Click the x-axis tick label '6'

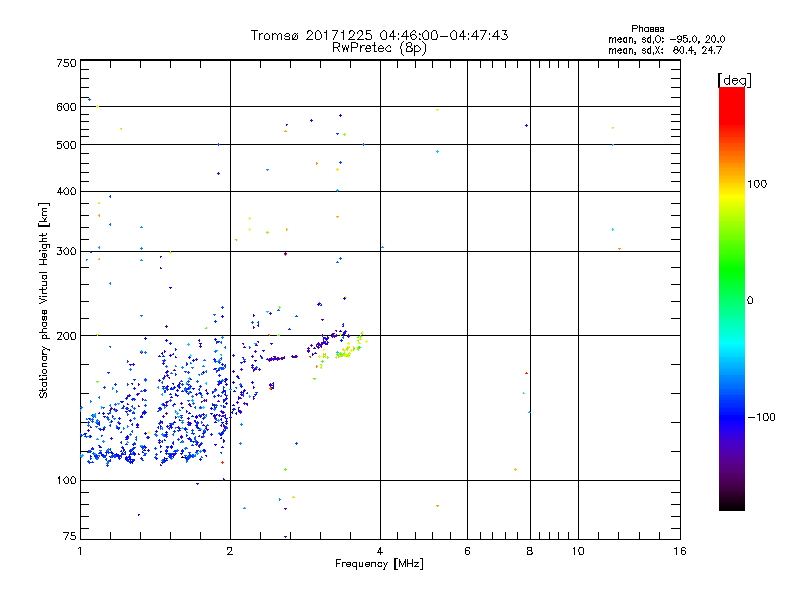tap(467, 551)
